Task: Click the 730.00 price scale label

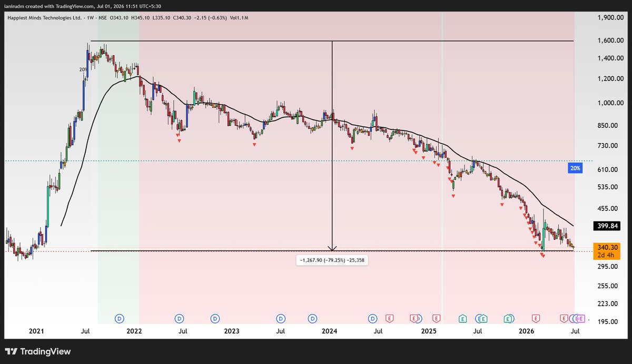Action: pos(608,146)
